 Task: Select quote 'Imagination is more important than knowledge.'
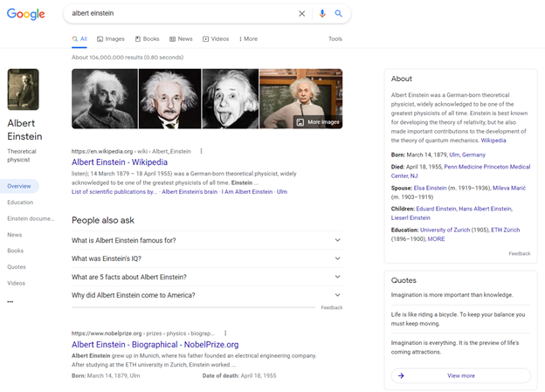click(x=452, y=295)
